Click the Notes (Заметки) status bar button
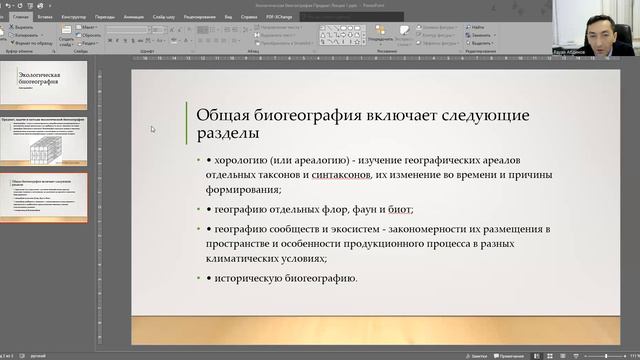The height and width of the screenshot is (360, 640). point(477,356)
